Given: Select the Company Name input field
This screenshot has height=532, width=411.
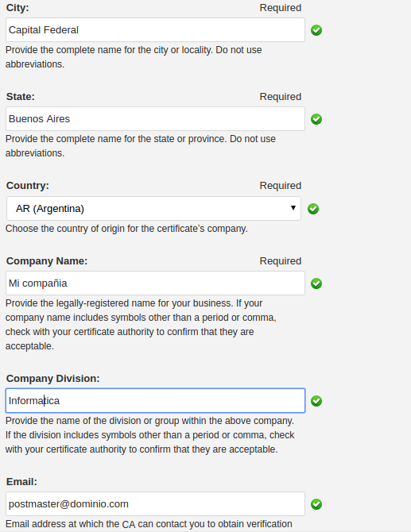Looking at the screenshot, I should (x=155, y=283).
